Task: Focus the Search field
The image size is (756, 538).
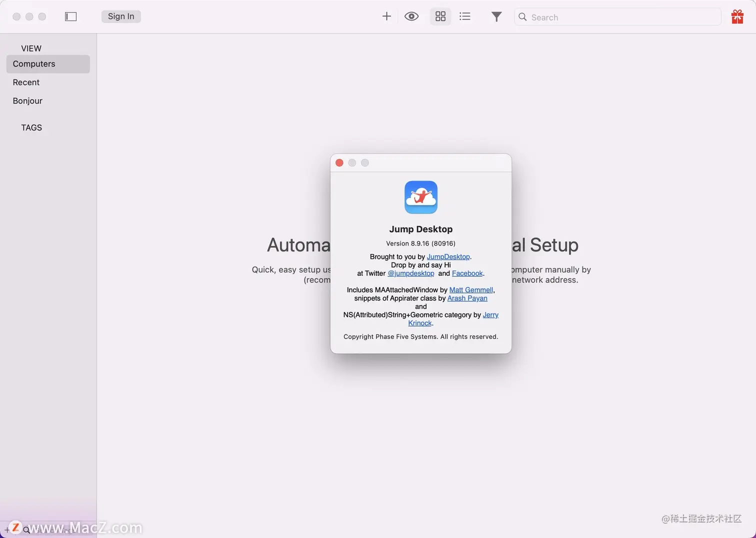Action: (618, 17)
